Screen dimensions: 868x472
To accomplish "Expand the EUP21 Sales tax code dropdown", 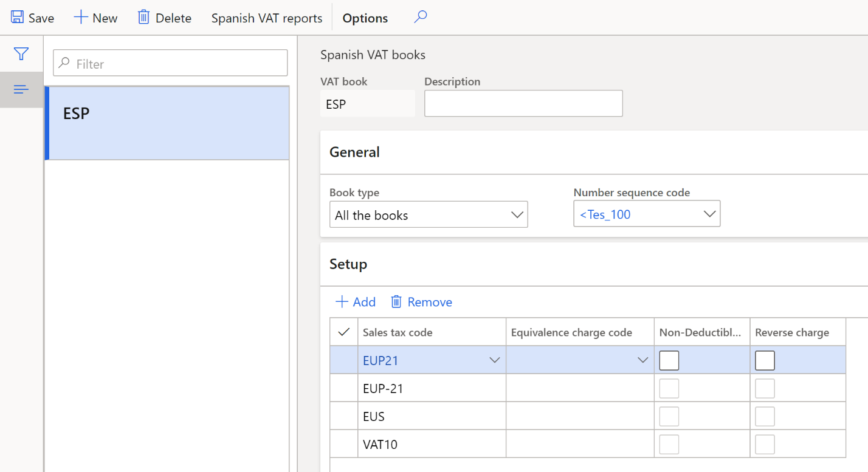I will (494, 360).
